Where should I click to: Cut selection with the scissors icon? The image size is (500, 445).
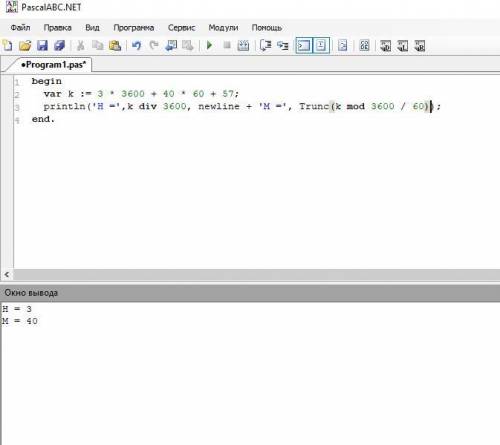(x=80, y=45)
